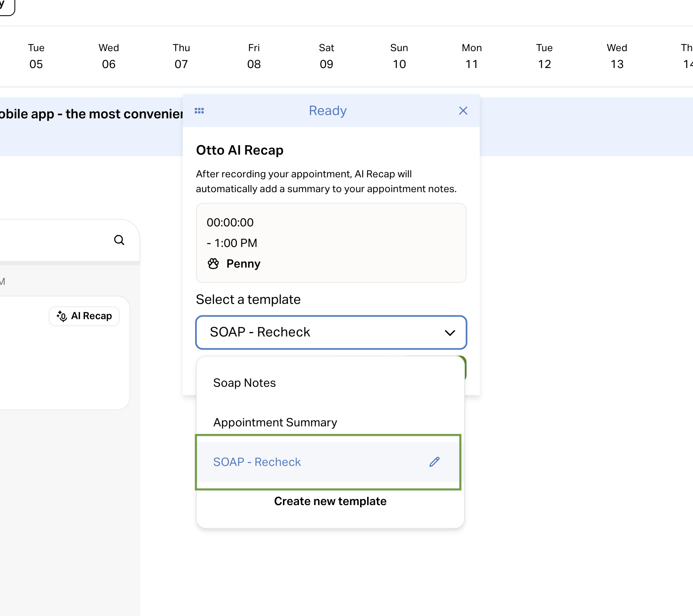Click Create new template
Viewport: 693px width, 616px height.
[330, 501]
